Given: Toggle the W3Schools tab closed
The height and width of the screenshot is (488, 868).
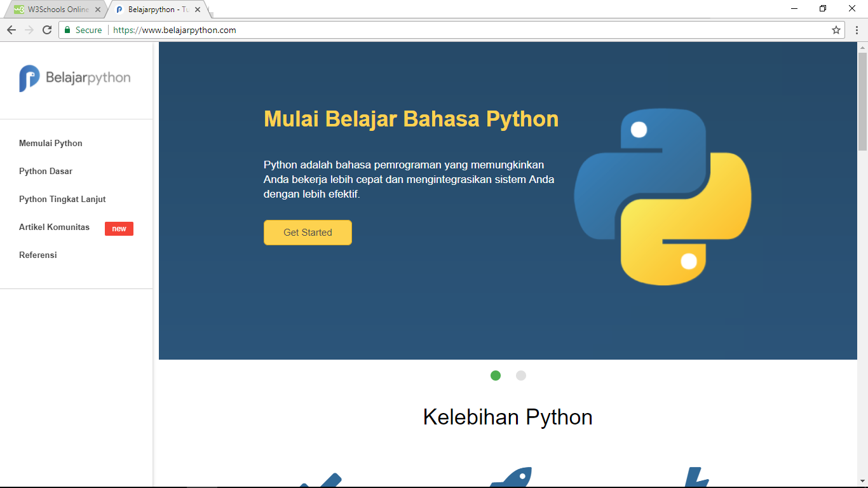Looking at the screenshot, I should tap(98, 10).
